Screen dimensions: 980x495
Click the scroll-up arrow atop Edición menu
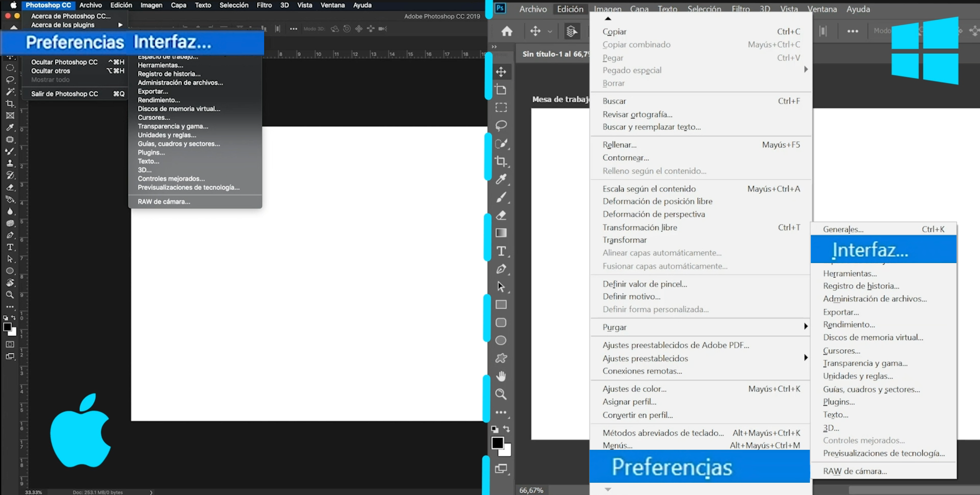tap(608, 18)
